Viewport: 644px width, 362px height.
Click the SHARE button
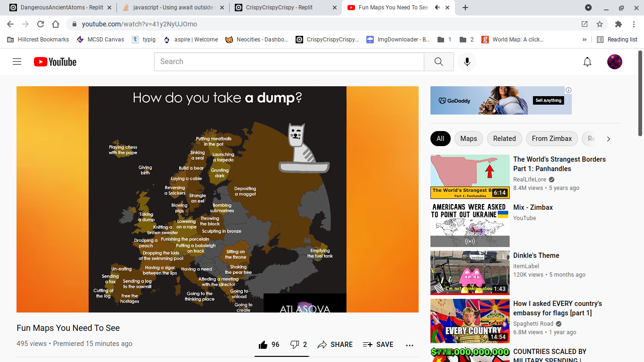coord(335,345)
